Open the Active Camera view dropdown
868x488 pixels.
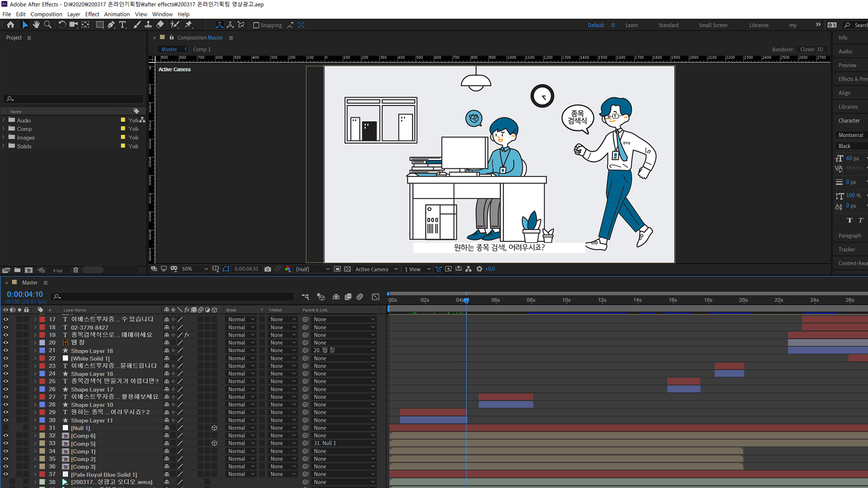(376, 269)
